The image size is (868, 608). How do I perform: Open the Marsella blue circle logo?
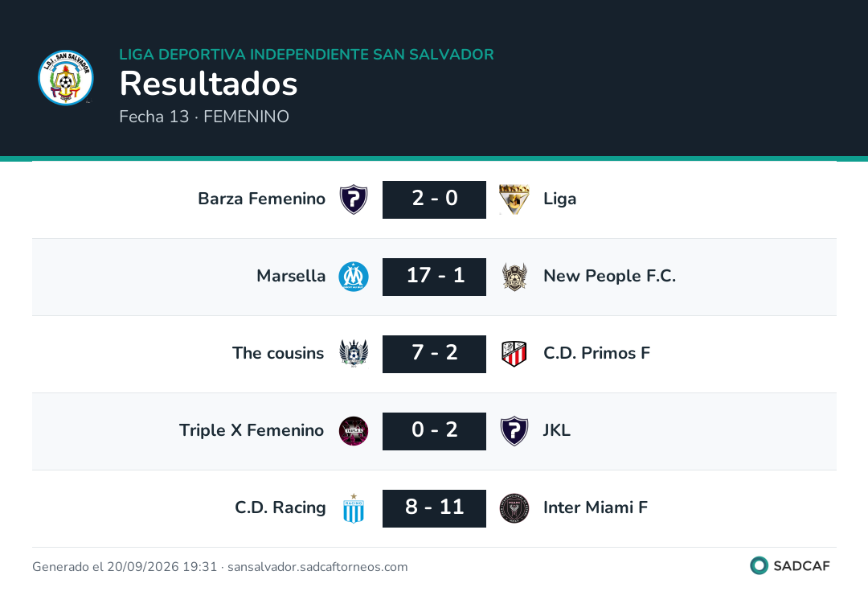[x=353, y=277]
